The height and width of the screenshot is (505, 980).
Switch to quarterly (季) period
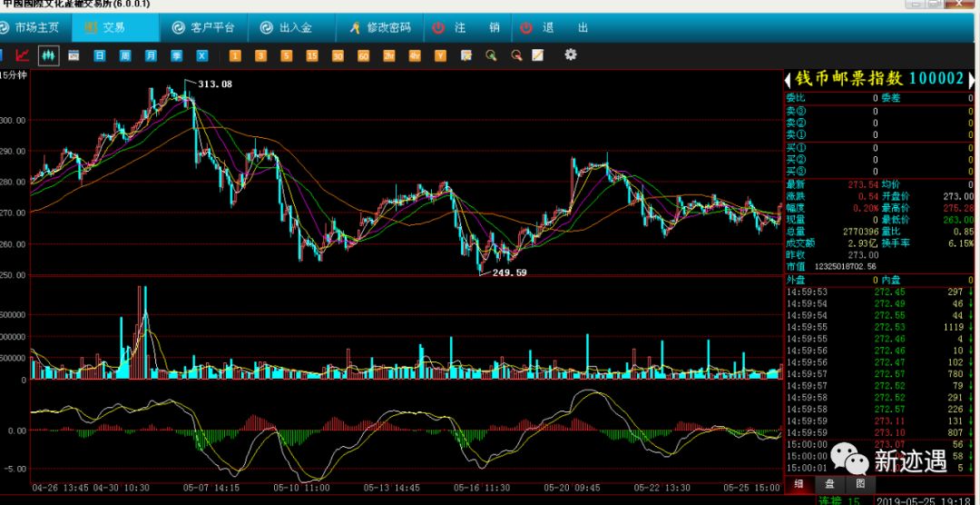pos(177,55)
